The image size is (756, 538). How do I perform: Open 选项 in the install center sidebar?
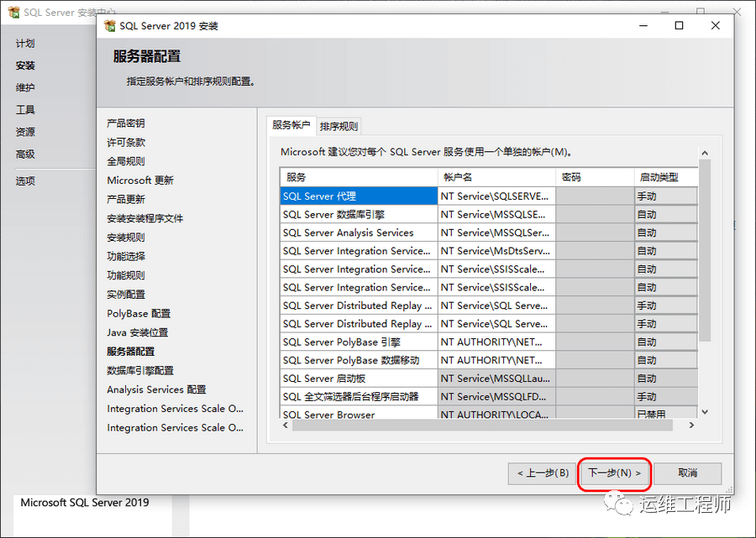pos(25,181)
